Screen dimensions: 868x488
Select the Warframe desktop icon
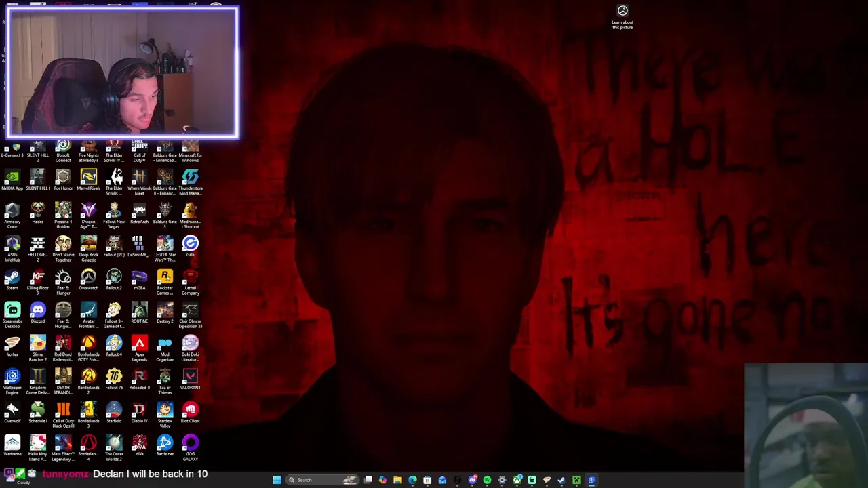tap(12, 445)
